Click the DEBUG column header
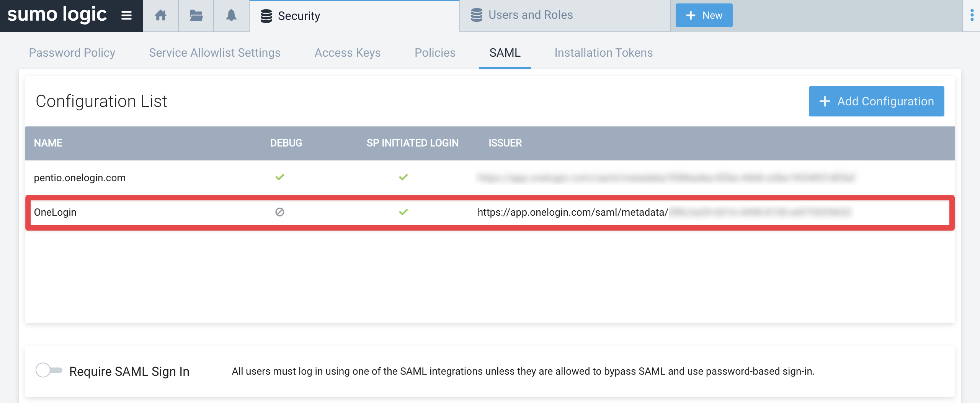 point(286,143)
